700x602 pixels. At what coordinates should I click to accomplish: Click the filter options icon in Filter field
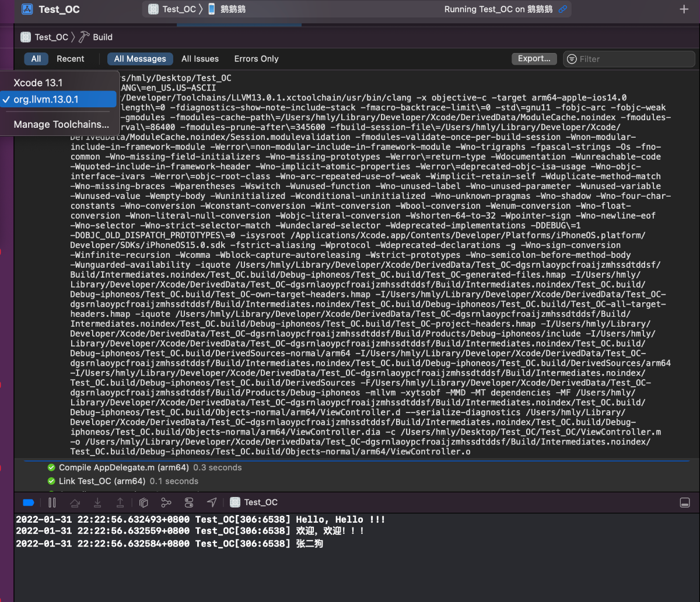pos(572,59)
